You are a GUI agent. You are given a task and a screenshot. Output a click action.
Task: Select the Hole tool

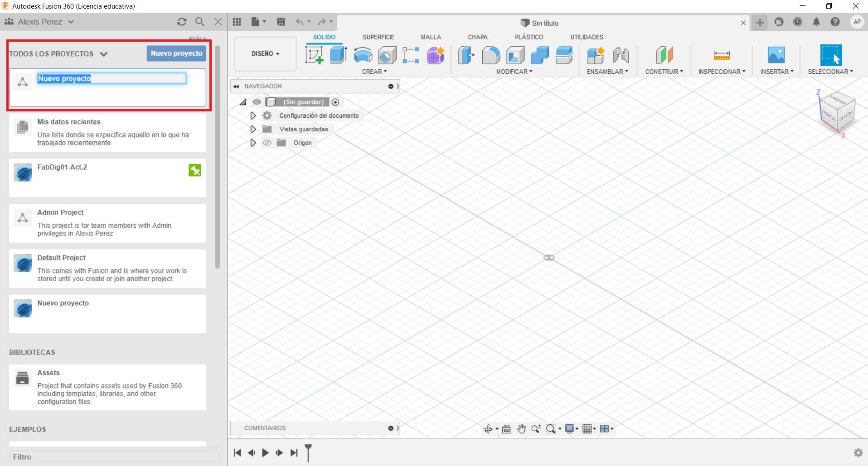pos(387,55)
